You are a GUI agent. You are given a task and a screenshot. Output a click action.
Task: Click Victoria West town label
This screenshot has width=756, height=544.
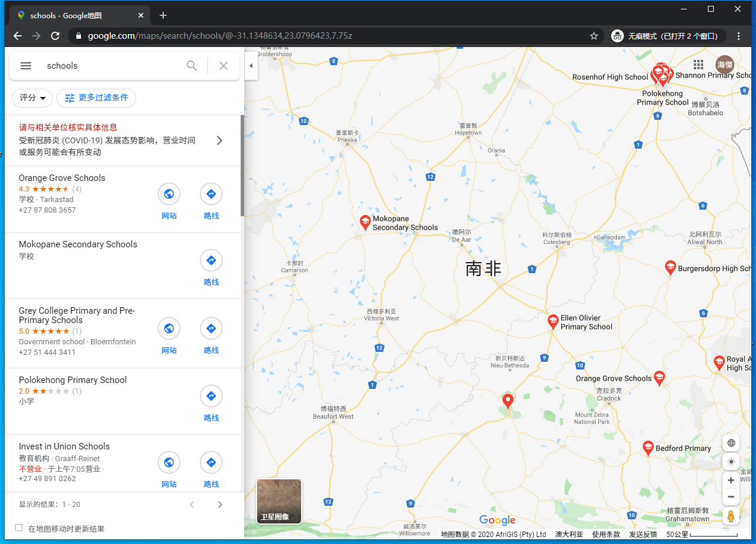click(x=382, y=315)
